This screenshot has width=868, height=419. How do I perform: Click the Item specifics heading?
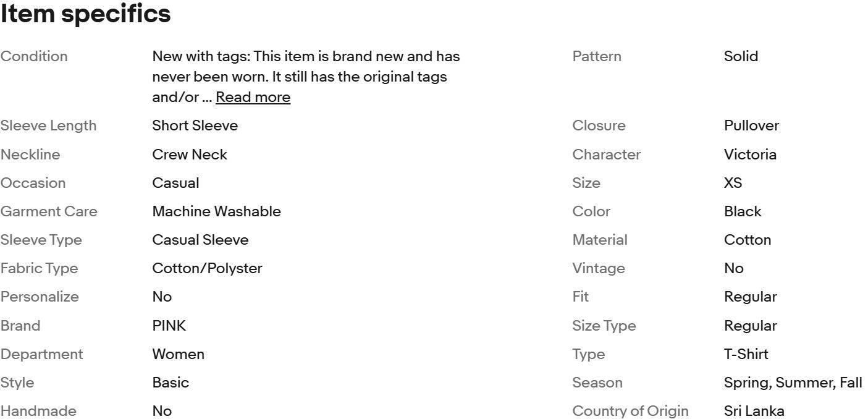[x=85, y=14]
